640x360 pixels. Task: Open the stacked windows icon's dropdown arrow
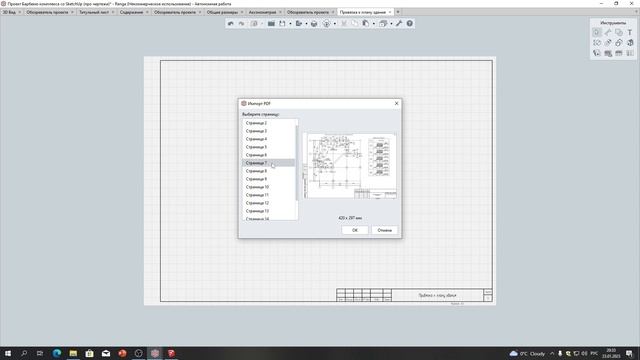pyautogui.click(x=391, y=24)
